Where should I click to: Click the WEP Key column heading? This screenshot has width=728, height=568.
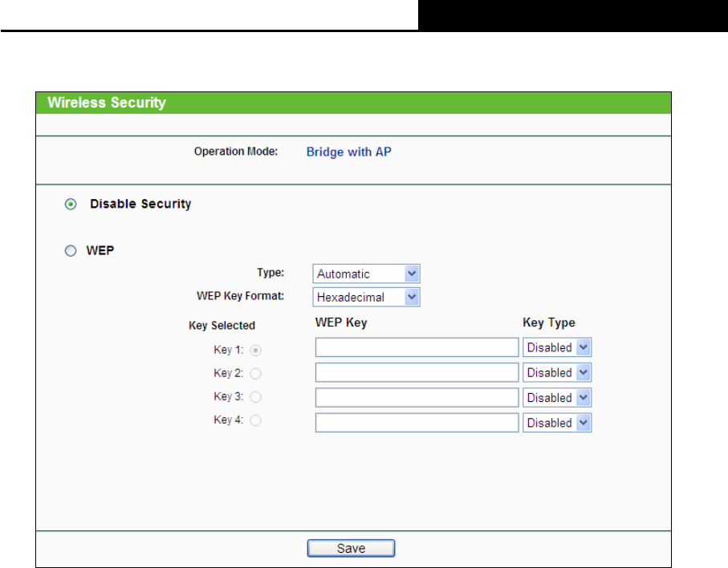(x=341, y=323)
